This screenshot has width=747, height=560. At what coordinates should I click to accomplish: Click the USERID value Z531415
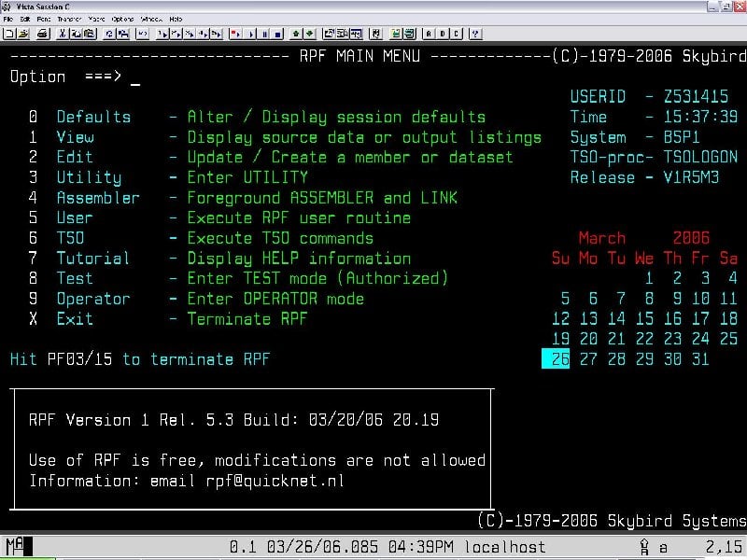(x=696, y=97)
